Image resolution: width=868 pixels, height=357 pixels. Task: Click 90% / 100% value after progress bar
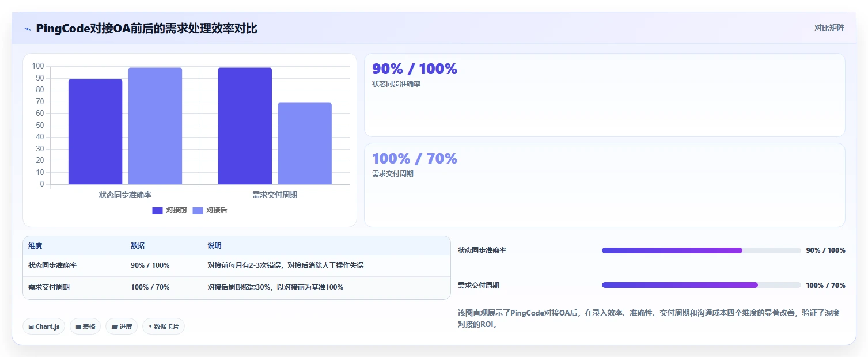pyautogui.click(x=825, y=250)
